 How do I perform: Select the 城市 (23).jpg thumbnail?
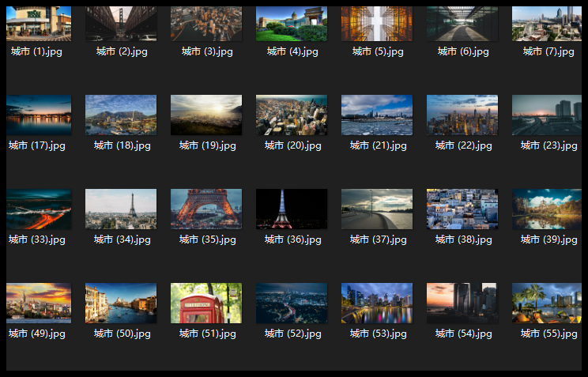tap(547, 115)
